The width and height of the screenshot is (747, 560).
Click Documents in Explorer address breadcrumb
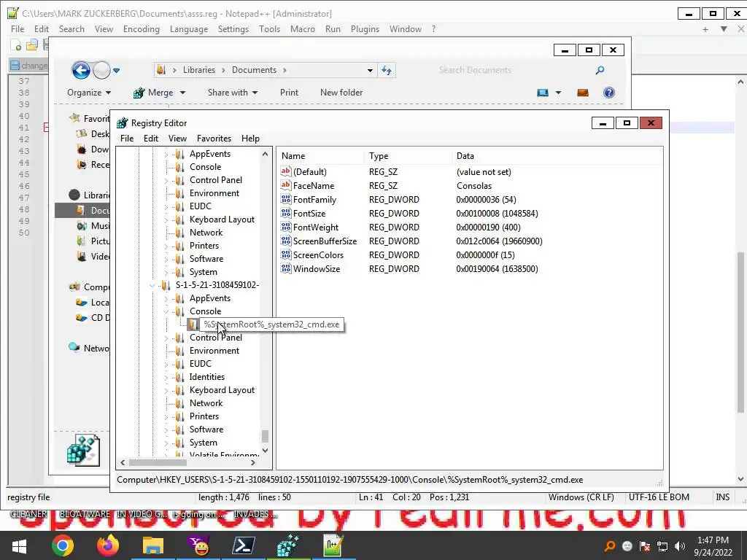click(254, 70)
